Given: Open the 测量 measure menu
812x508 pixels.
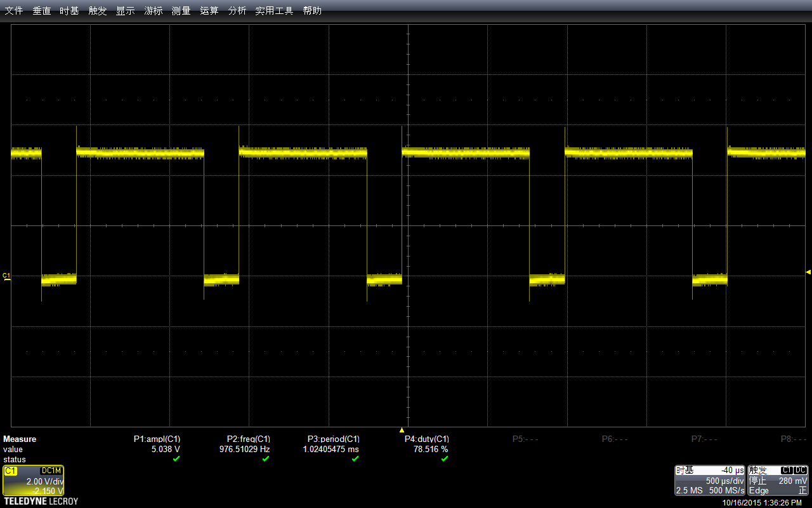Looking at the screenshot, I should point(181,10).
